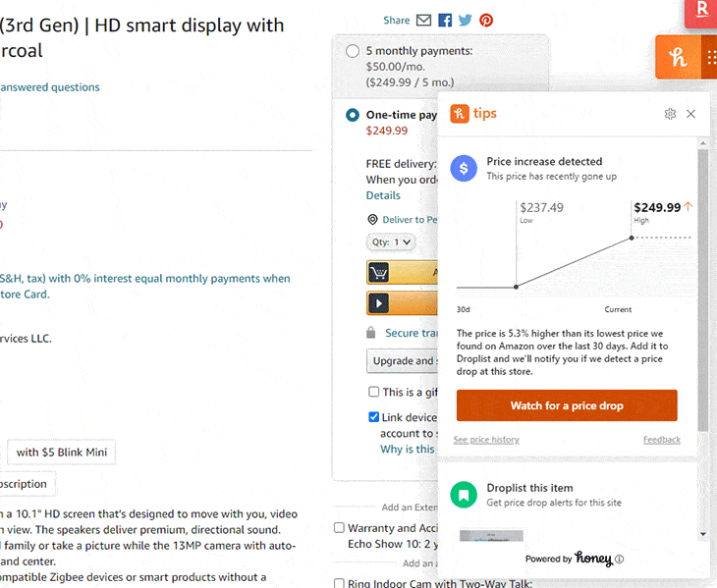The image size is (717, 588).
Task: Check This is a gift box
Action: pos(373,392)
